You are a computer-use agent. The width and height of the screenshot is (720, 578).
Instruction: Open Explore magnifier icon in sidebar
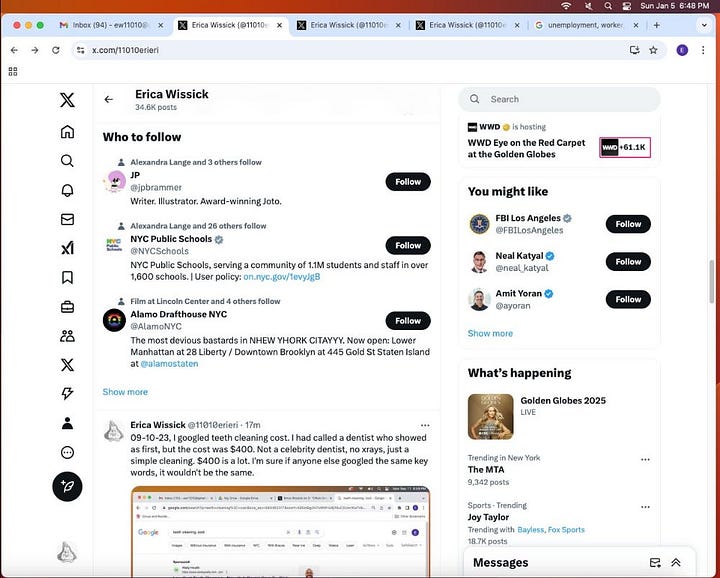pos(67,161)
